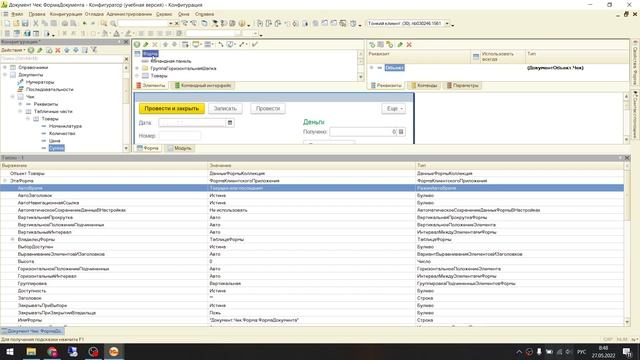Expand ГруппаГоризонтальнаяШапка in form elements tree
This screenshot has height=360, width=640.
[138, 68]
